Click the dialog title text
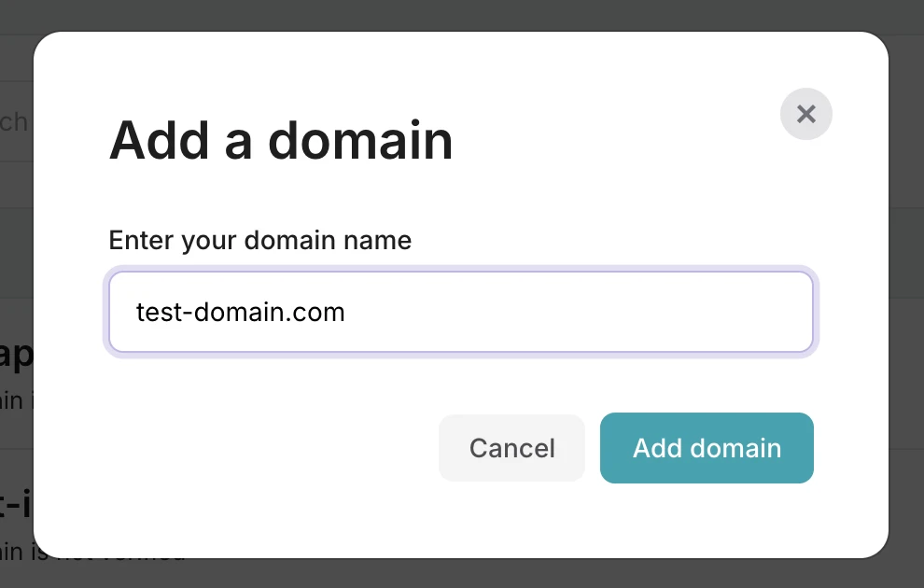This screenshot has width=924, height=588. [281, 141]
